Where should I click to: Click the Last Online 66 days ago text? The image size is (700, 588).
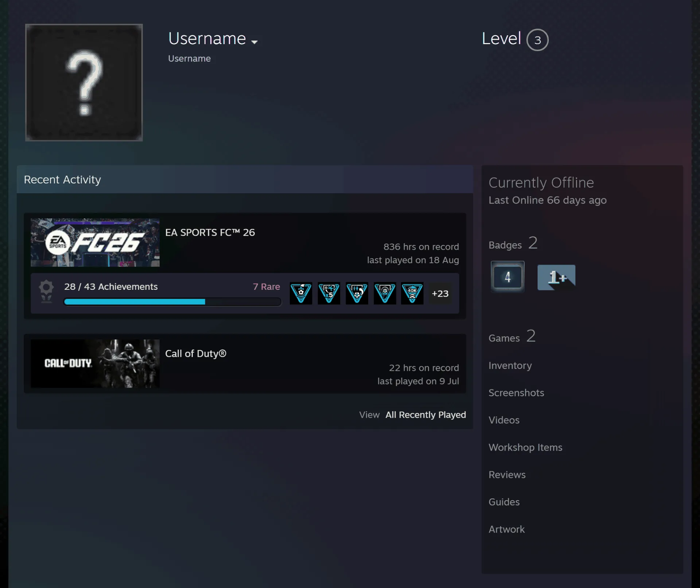[x=548, y=200]
